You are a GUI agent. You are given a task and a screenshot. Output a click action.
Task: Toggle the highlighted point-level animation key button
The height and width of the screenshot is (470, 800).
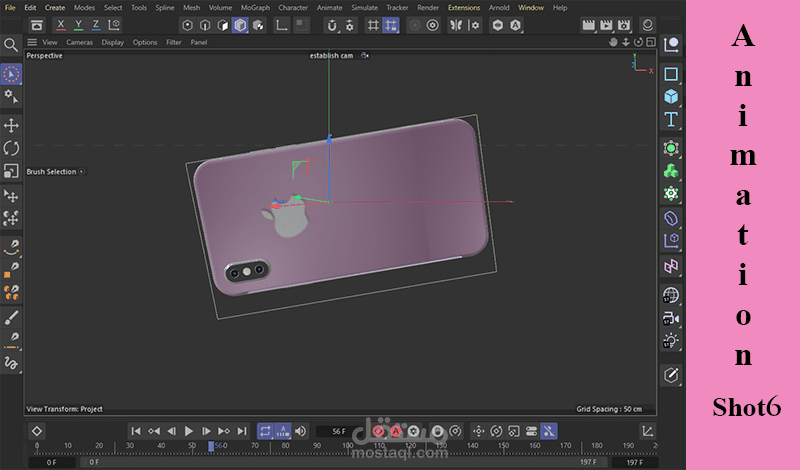[549, 431]
